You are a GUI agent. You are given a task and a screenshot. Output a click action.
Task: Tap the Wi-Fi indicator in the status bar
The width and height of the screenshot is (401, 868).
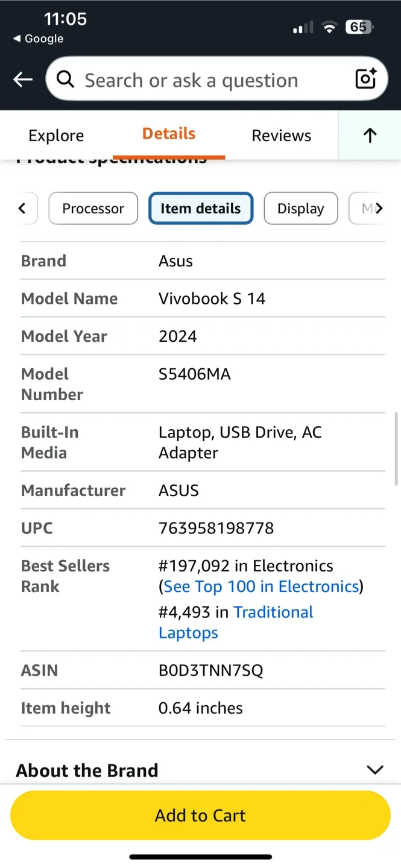click(329, 27)
